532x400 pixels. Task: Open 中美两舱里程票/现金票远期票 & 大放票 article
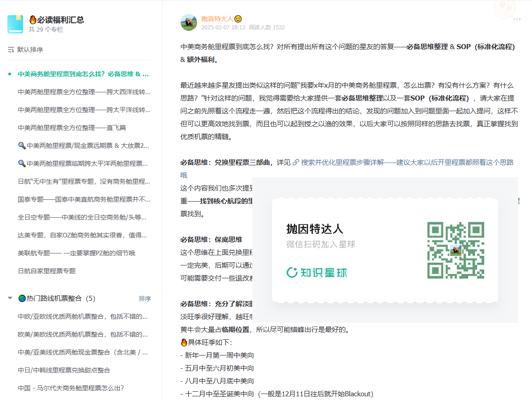tap(84, 146)
